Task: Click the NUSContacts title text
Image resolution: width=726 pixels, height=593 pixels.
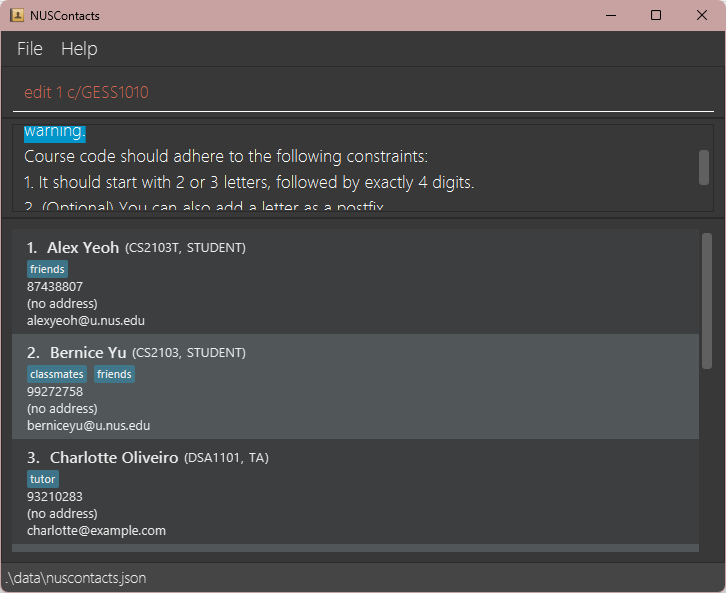Action: [65, 16]
